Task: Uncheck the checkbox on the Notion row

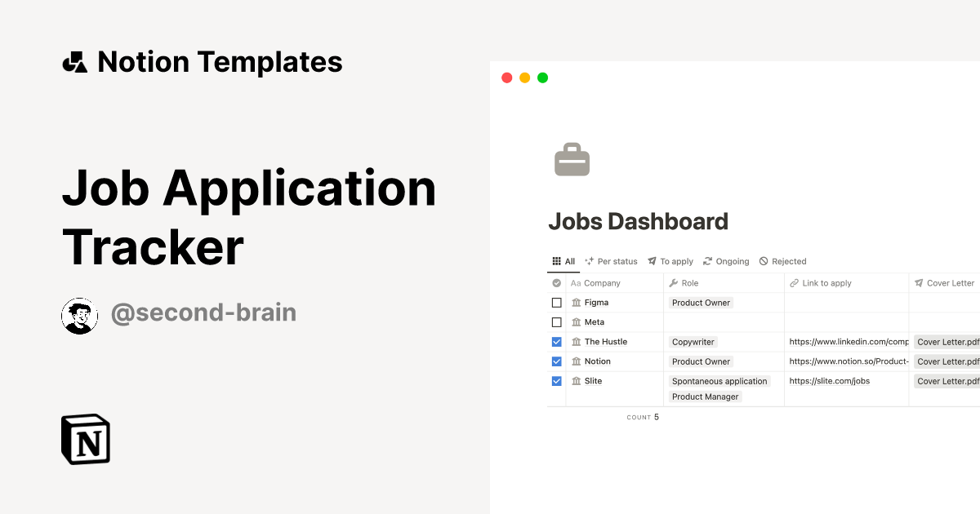Action: tap(556, 361)
